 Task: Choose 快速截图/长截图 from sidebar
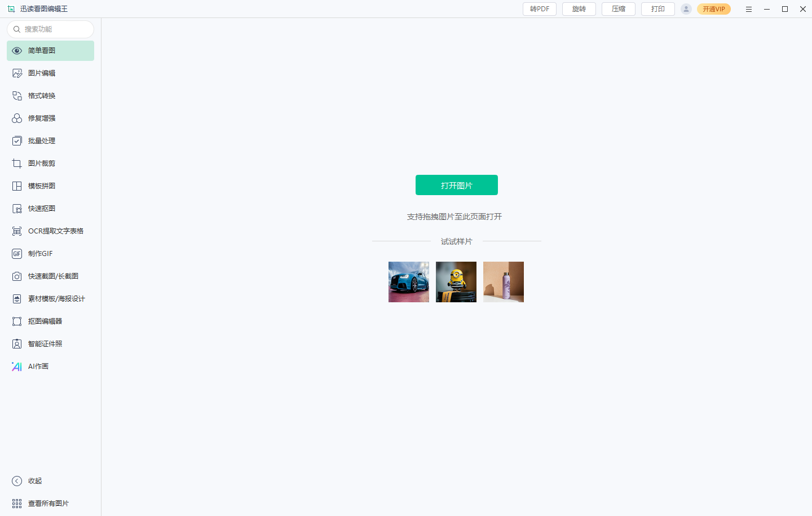point(50,276)
